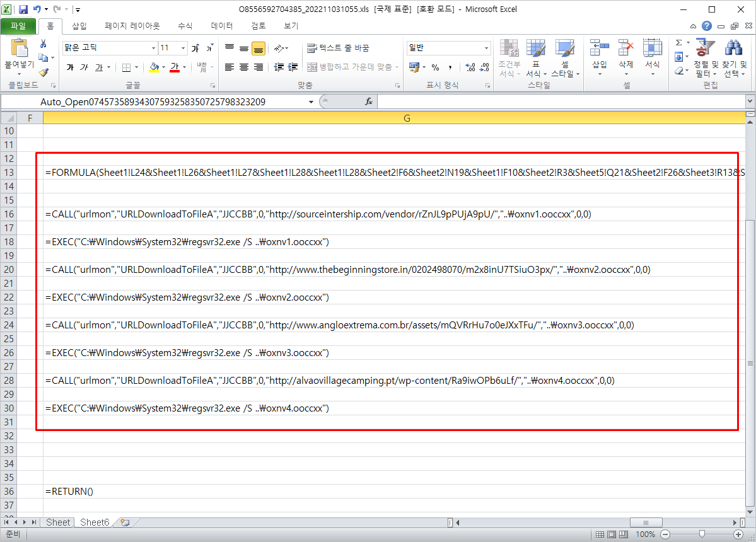Image resolution: width=756 pixels, height=542 pixels.
Task: Toggle italic formatting (slanted 가)
Action: 84,67
